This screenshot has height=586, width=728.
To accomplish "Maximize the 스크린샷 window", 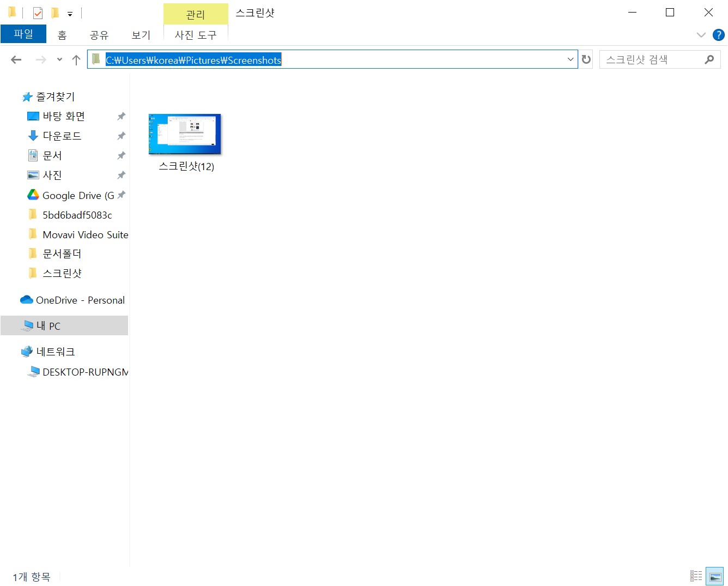I will click(670, 13).
